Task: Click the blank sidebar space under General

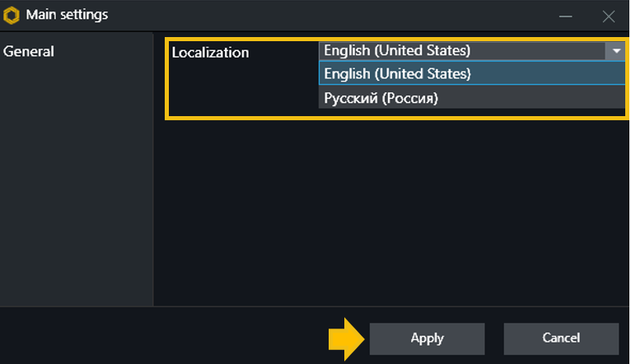Action: coord(77,181)
